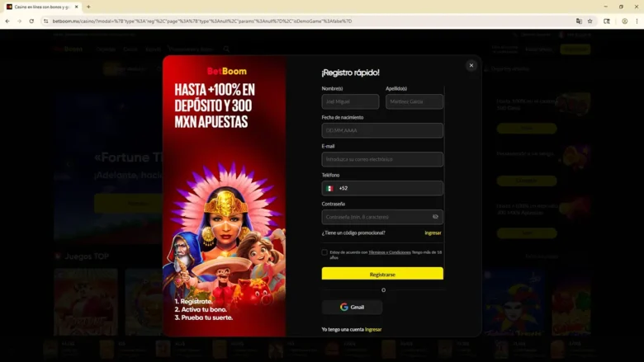The image size is (644, 362).
Task: Close the Casino en línea browser tab
Action: coord(77,7)
